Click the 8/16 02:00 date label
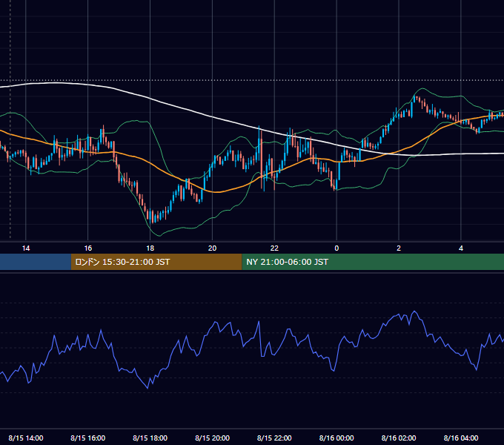The image size is (504, 445). click(x=399, y=438)
